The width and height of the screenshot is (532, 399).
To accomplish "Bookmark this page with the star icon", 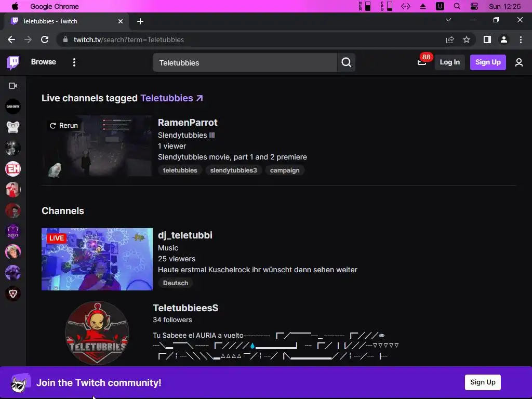I will click(467, 39).
